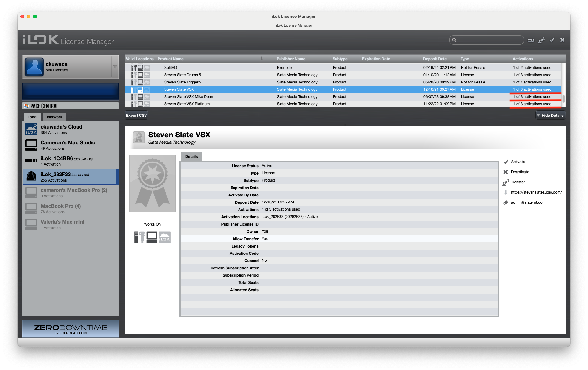Viewport: 588px width, 370px height.
Task: Click valid locations icons for SplitEQ row
Action: point(141,68)
